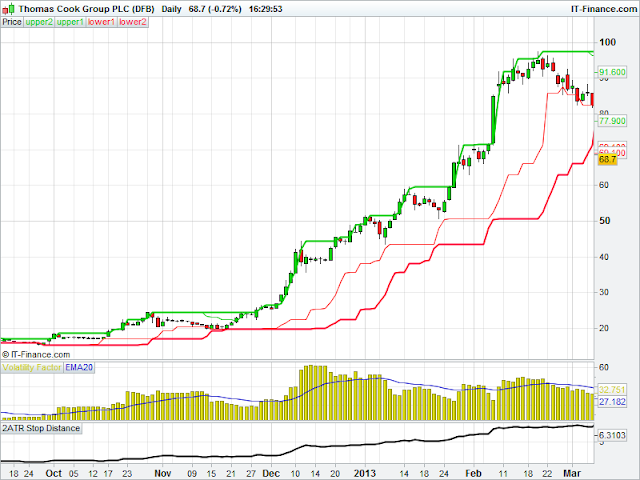Image resolution: width=640 pixels, height=480 pixels.
Task: Click the 09 date axis label
Action: point(192,473)
